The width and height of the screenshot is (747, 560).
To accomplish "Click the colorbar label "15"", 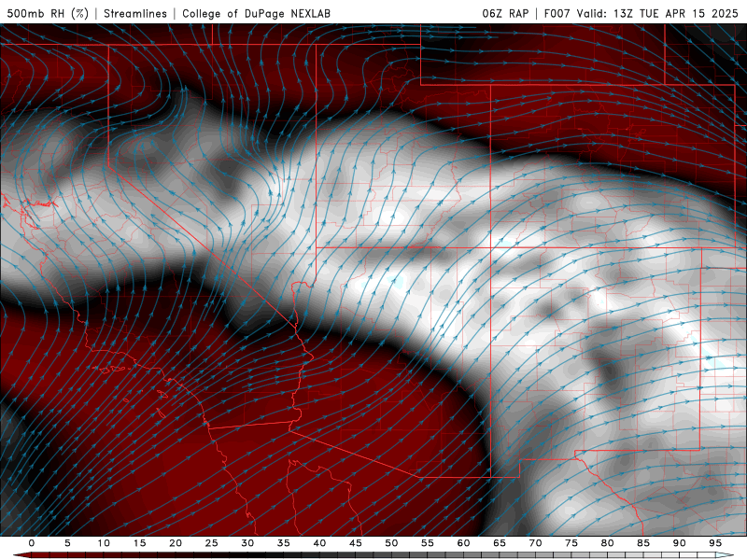I will point(139,543).
